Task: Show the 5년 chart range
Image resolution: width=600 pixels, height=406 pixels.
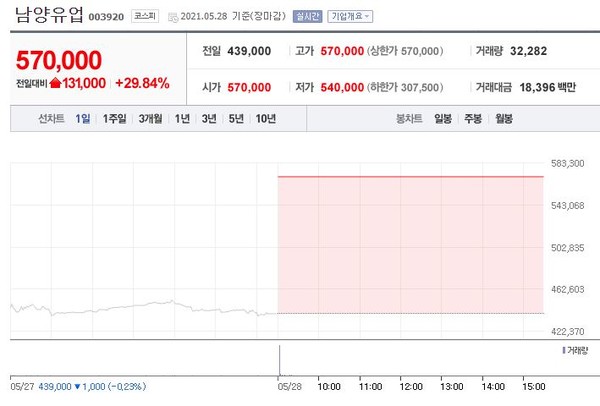Action: pyautogui.click(x=235, y=119)
